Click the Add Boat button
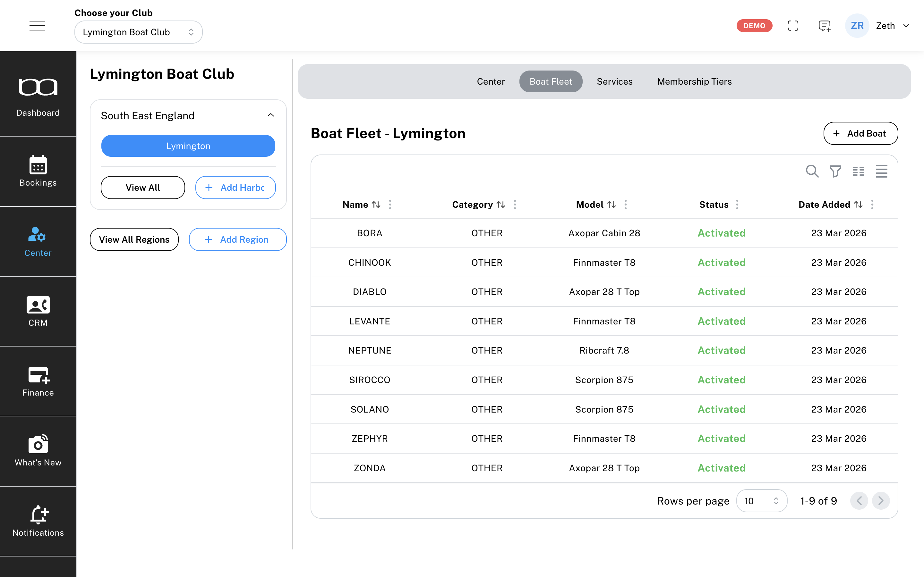 [860, 133]
